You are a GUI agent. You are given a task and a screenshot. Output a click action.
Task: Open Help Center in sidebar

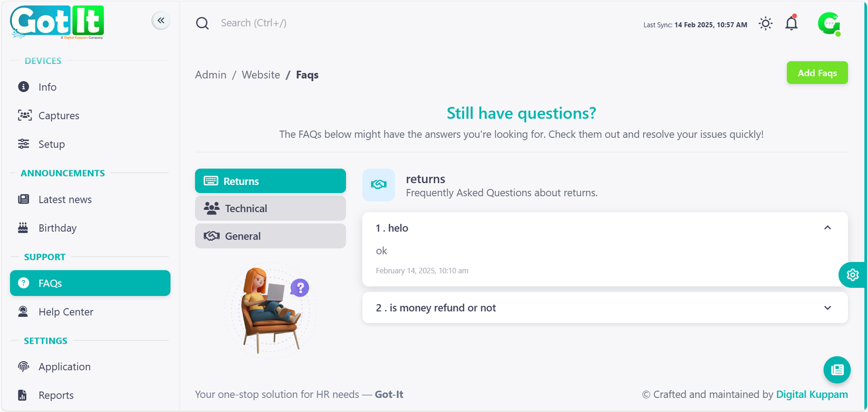pyautogui.click(x=66, y=312)
